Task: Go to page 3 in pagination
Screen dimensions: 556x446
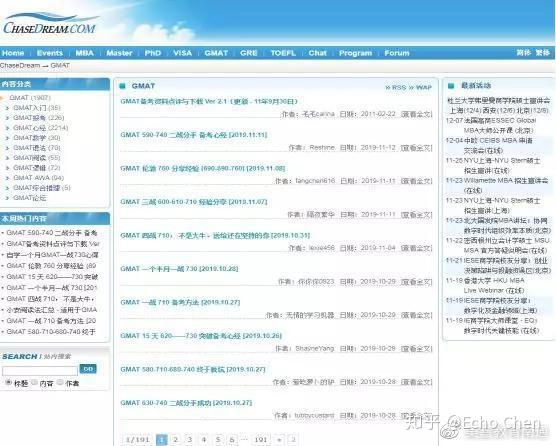Action: [189, 440]
